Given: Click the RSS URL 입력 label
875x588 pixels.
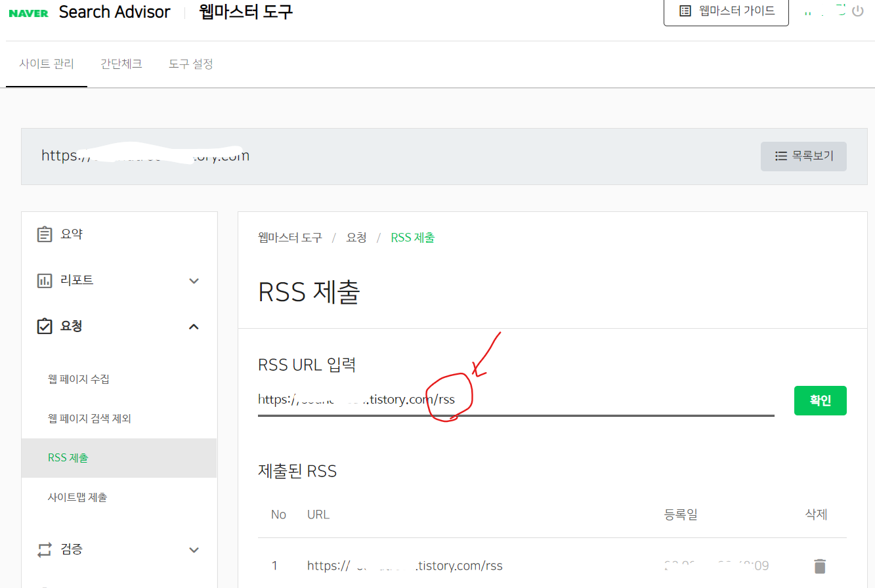Looking at the screenshot, I should pos(307,364).
